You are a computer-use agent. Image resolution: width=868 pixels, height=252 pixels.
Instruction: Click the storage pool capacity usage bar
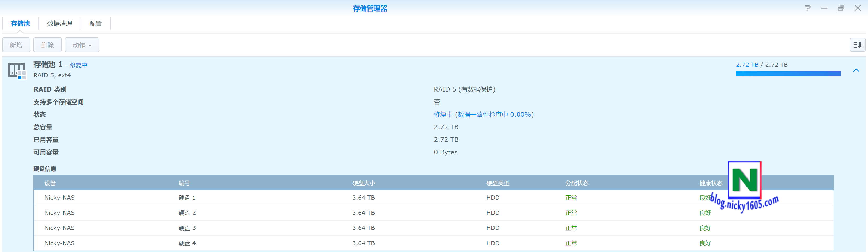788,74
